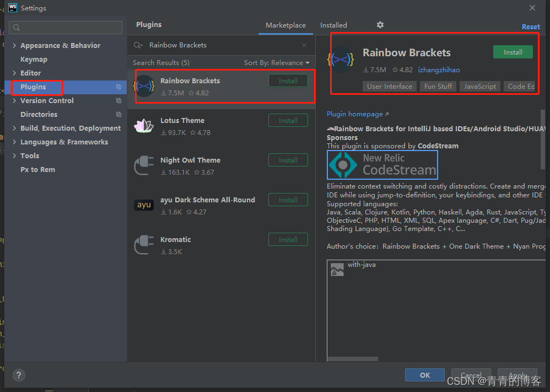Click the Fun Stuff tag
The height and width of the screenshot is (392, 550).
(x=438, y=87)
